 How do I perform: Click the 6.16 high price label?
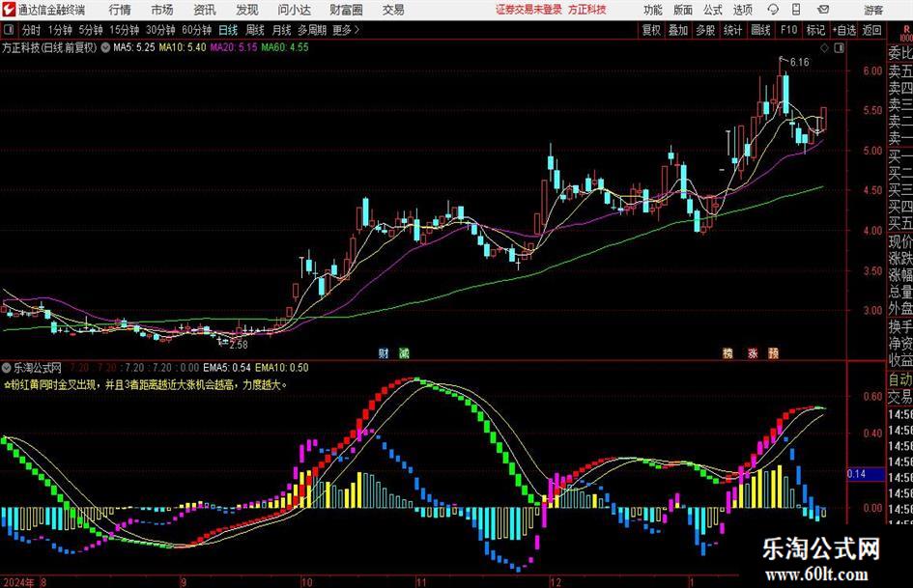click(x=799, y=63)
